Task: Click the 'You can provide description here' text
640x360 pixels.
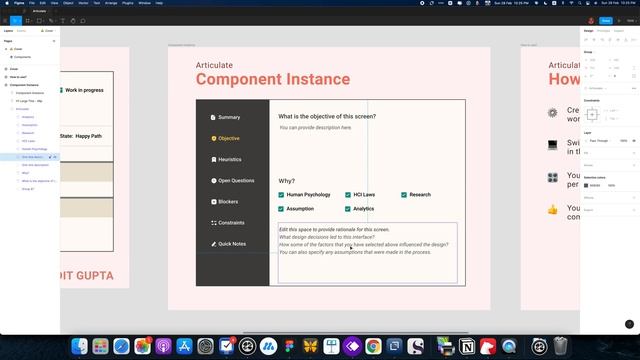Action: pyautogui.click(x=315, y=127)
